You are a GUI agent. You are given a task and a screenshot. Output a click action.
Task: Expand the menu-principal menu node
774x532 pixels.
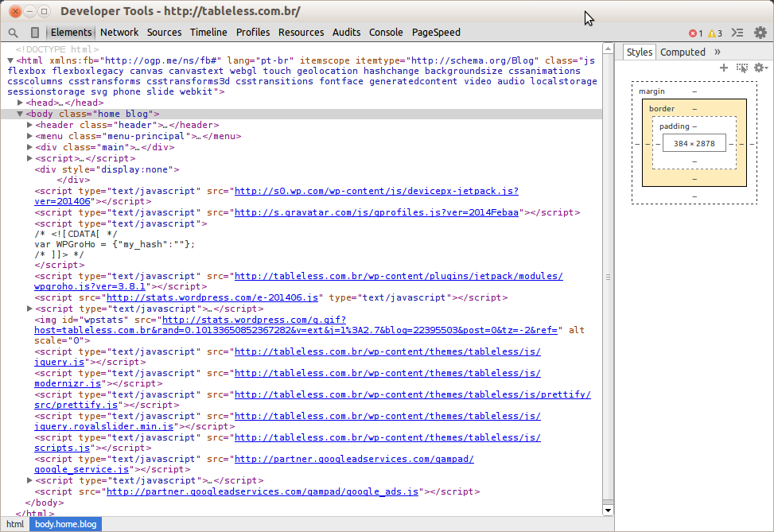tap(29, 136)
